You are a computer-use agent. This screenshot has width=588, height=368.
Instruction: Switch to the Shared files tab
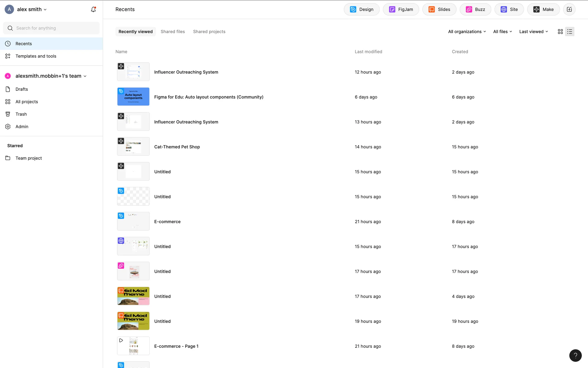pos(173,32)
